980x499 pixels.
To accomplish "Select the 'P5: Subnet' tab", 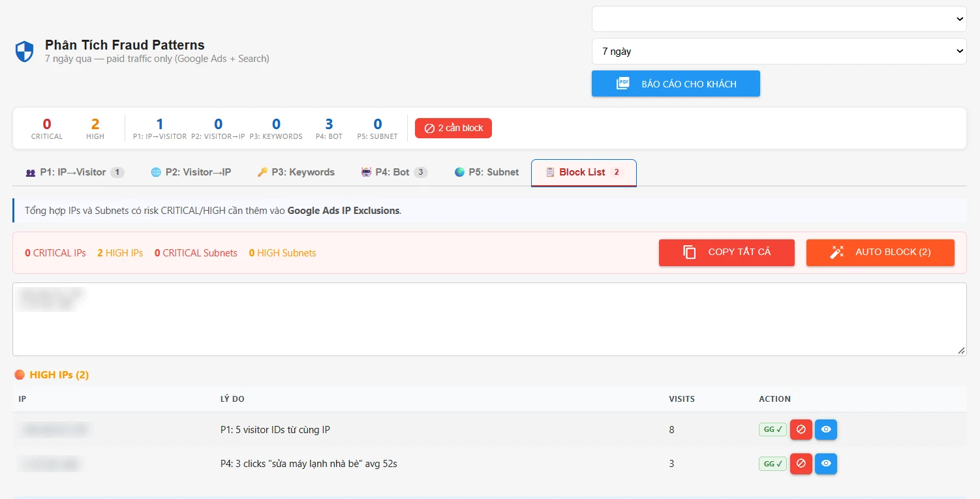I will [x=487, y=172].
